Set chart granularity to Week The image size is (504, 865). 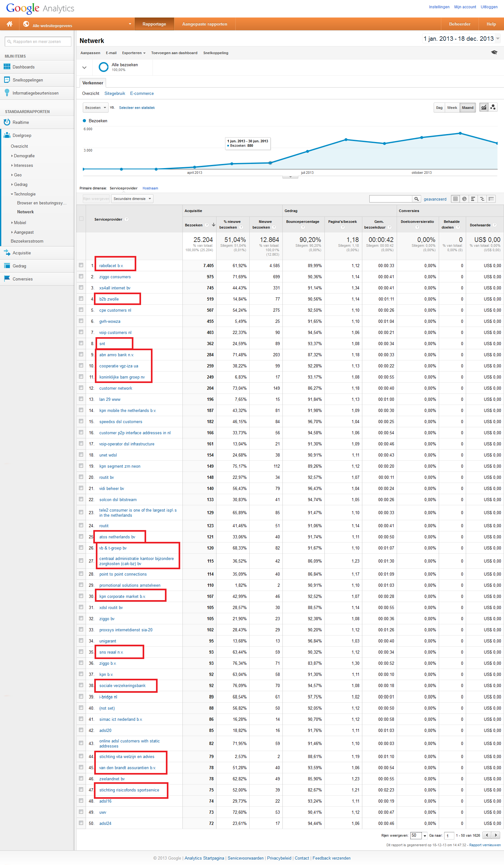point(452,107)
